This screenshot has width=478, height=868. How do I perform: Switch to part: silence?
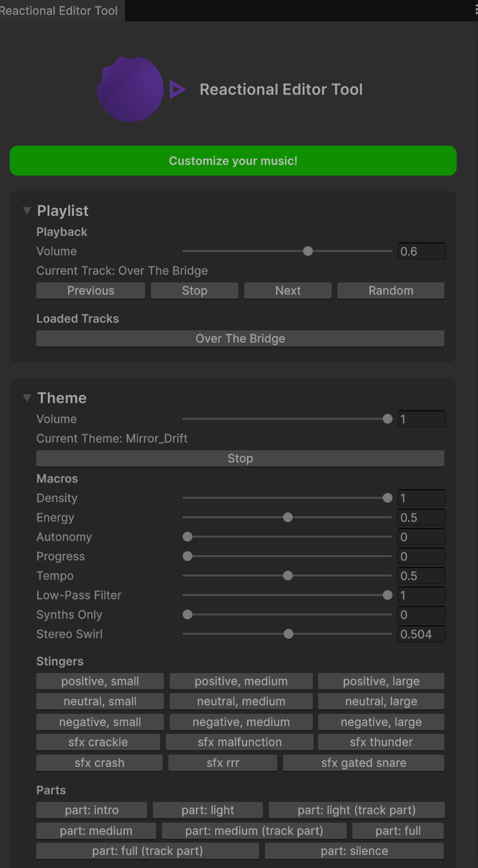click(354, 851)
